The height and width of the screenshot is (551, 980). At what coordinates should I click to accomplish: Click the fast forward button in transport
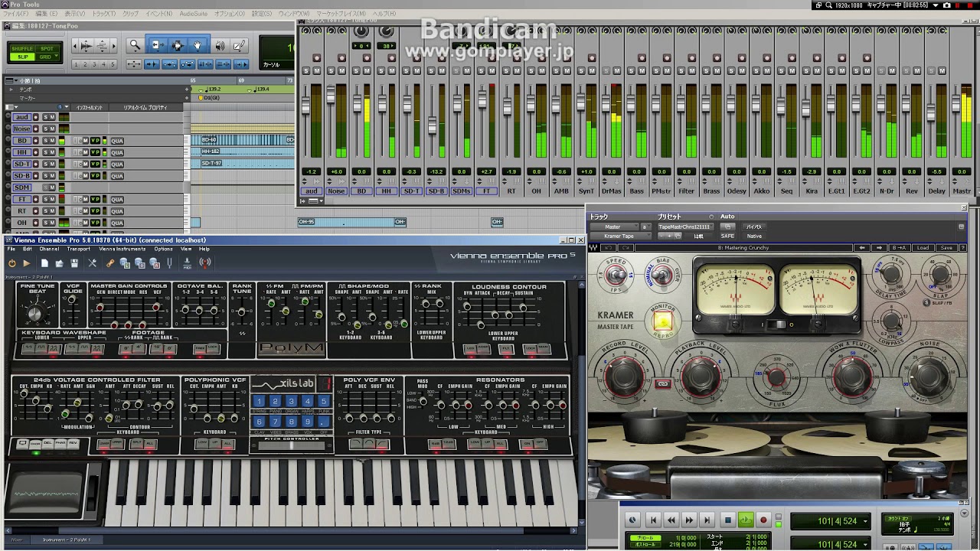coord(689,520)
